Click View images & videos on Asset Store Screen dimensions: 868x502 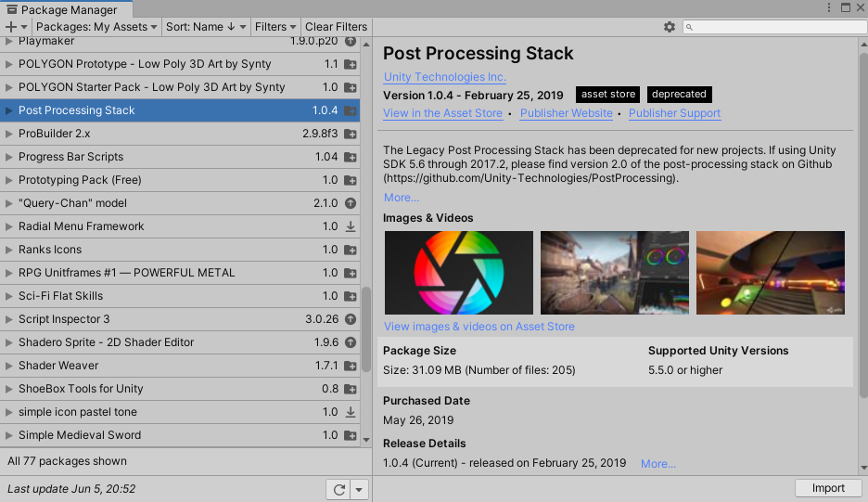pyautogui.click(x=479, y=327)
